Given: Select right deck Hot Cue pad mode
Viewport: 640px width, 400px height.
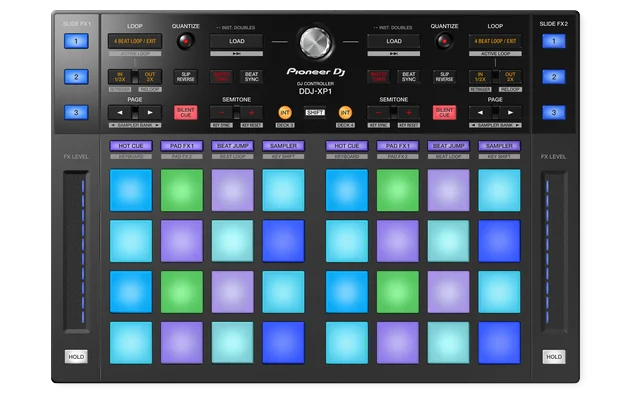Looking at the screenshot, I should [x=347, y=146].
